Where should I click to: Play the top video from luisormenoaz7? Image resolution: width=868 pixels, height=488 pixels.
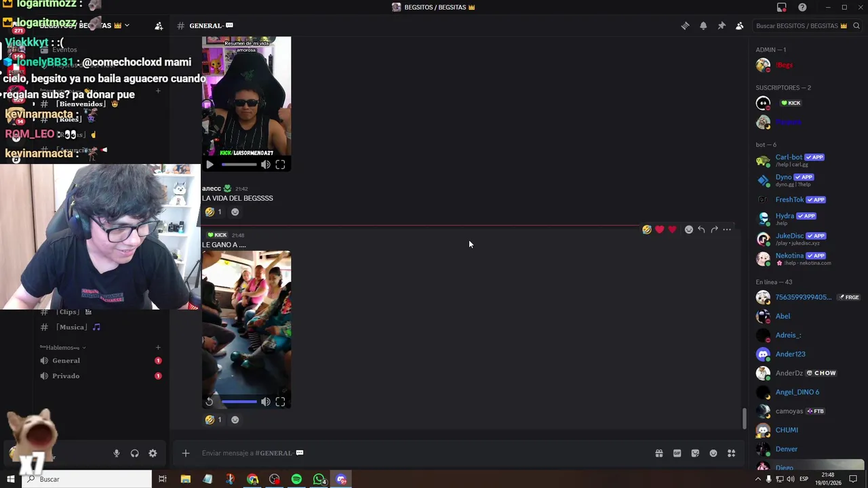click(210, 165)
